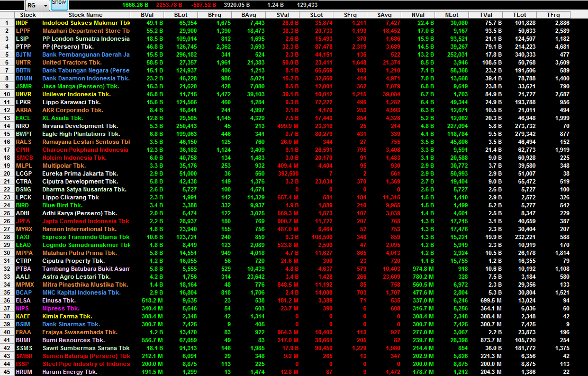Select PP London Sumatra Indonesia row name
This screenshot has height=376, width=588.
pyautogui.click(x=86, y=39)
